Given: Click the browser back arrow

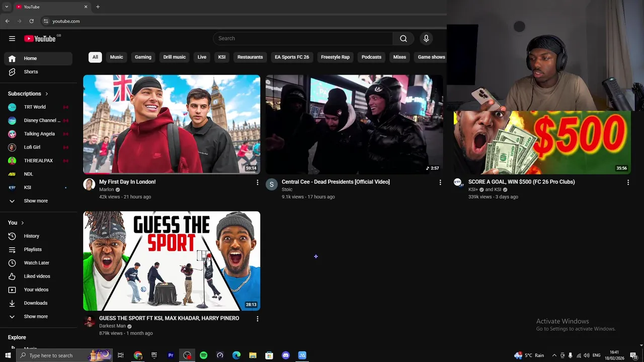Looking at the screenshot, I should (8, 21).
